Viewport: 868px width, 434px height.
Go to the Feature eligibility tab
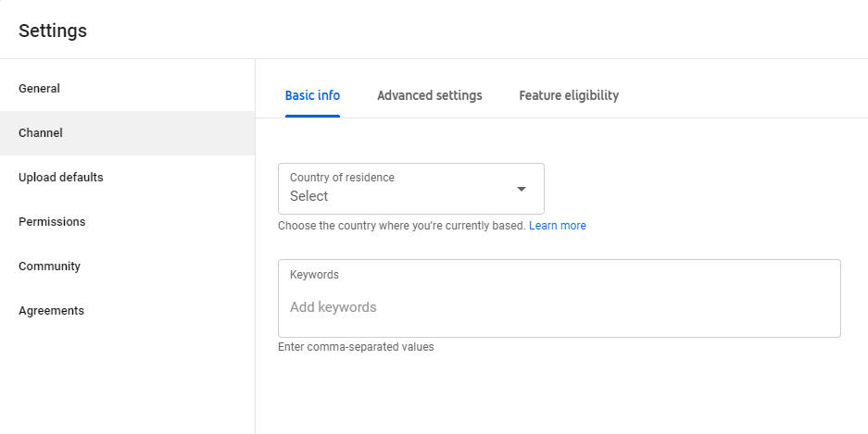[569, 95]
